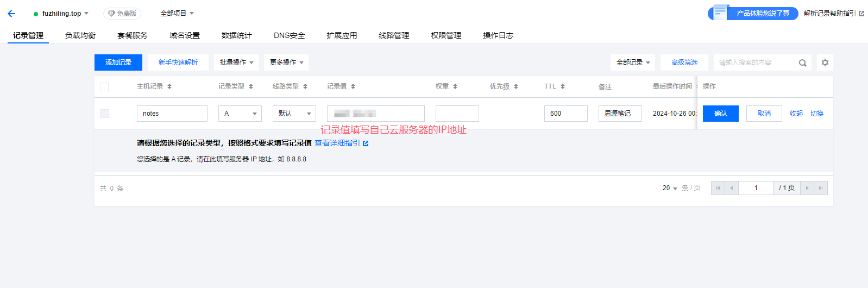Confirm the record with 确认 button
This screenshot has width=868, height=288.
coord(720,114)
